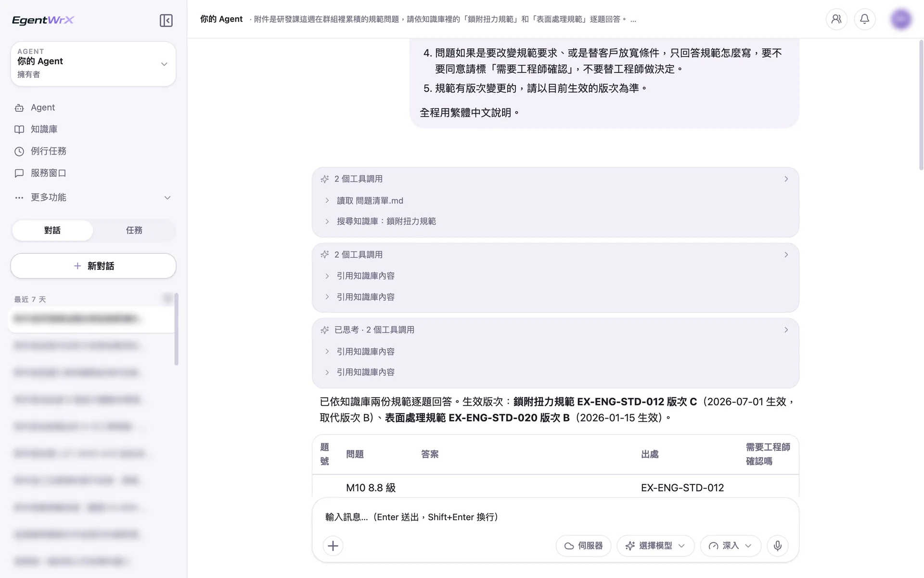Click the EgentWrX logo

click(43, 20)
